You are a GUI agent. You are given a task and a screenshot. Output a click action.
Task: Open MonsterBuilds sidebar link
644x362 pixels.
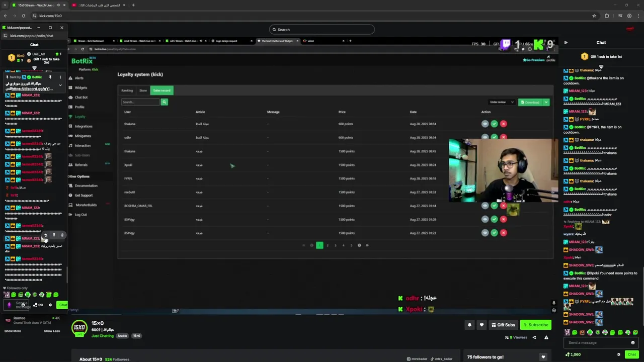click(x=86, y=205)
